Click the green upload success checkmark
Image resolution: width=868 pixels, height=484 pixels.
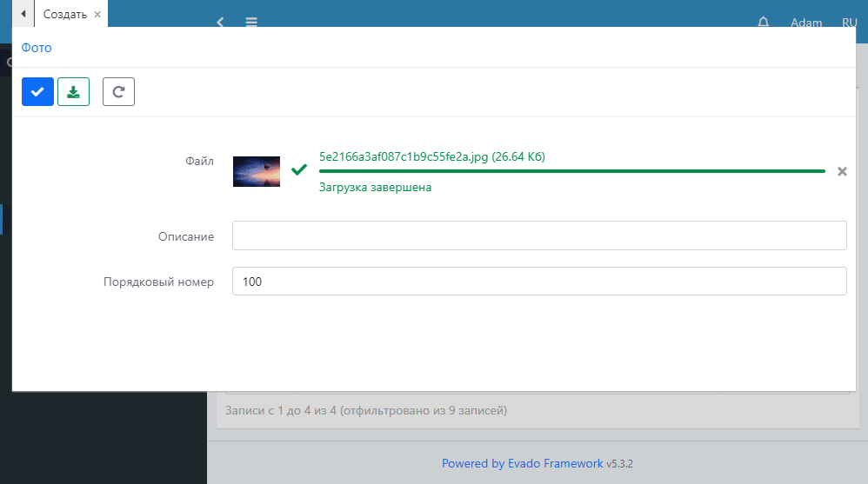click(x=299, y=169)
